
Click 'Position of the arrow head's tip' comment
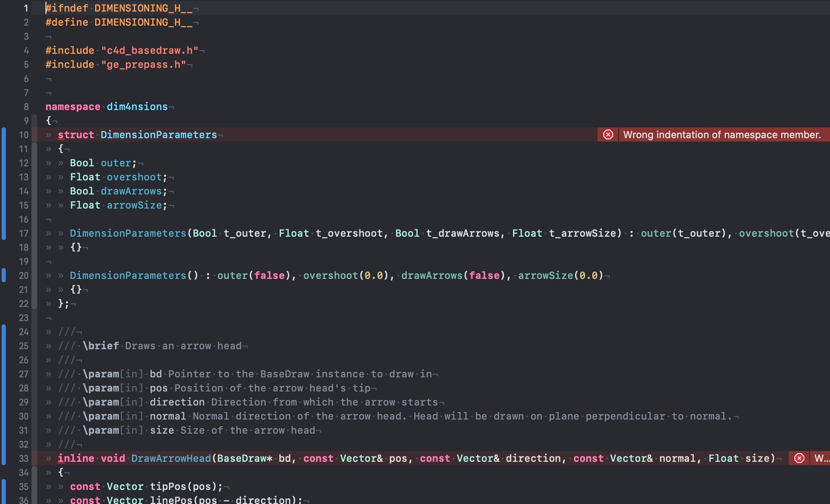pos(272,388)
